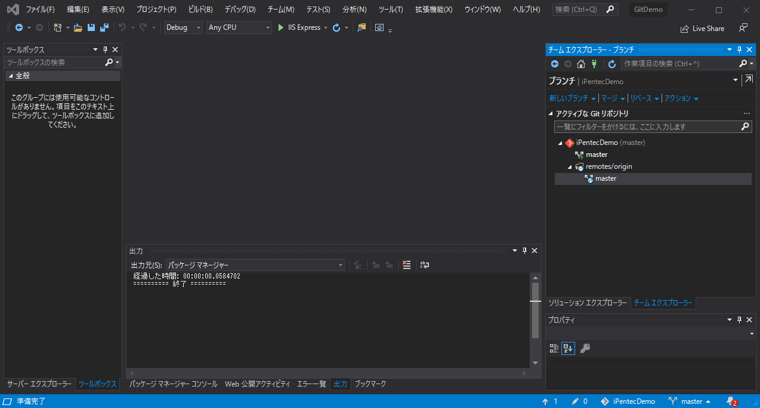The width and height of the screenshot is (760, 408).
Task: Go to Team Explorer Home icon
Action: [581, 64]
